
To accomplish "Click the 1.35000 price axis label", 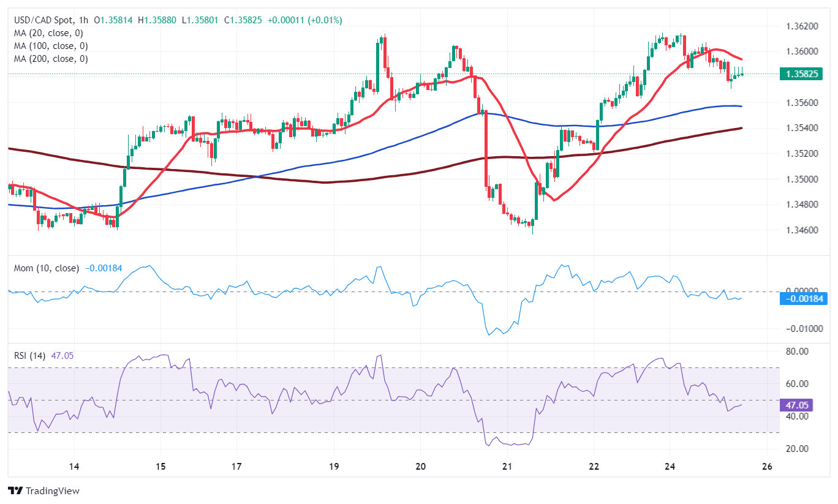I will (802, 179).
